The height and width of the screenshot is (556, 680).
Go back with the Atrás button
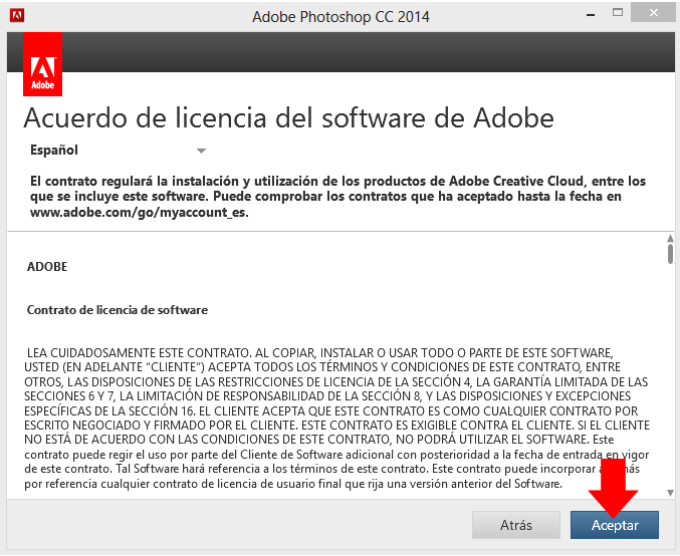[516, 525]
